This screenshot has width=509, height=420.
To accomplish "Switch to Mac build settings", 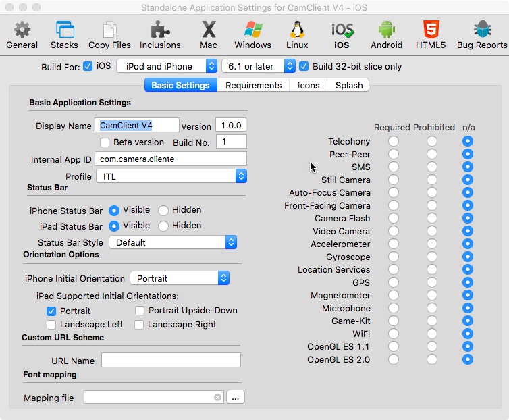I will 209,34.
